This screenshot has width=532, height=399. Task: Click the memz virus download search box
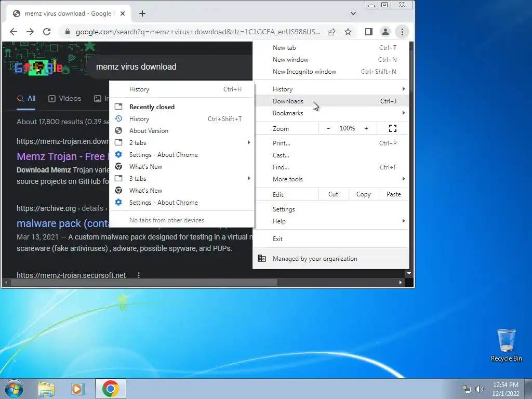(x=170, y=67)
